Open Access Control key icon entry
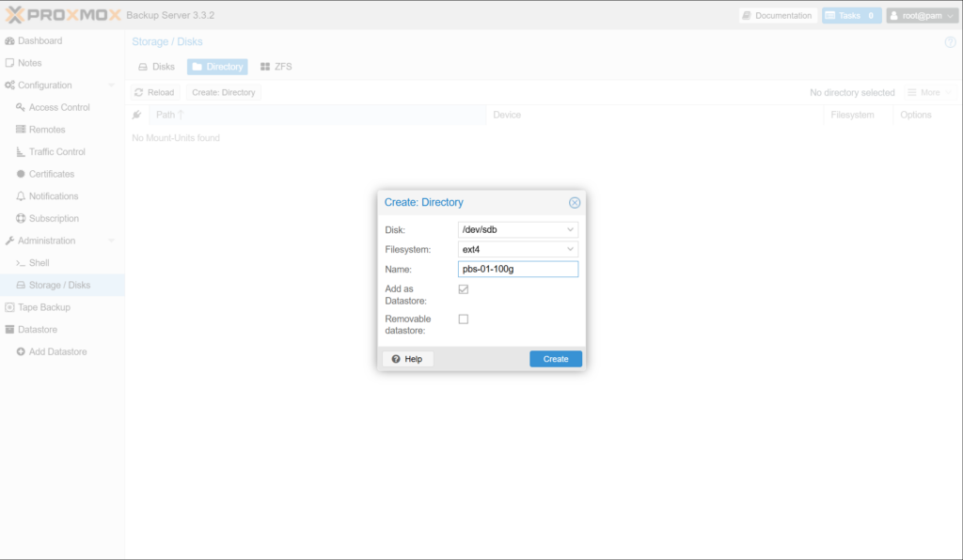 coord(21,107)
